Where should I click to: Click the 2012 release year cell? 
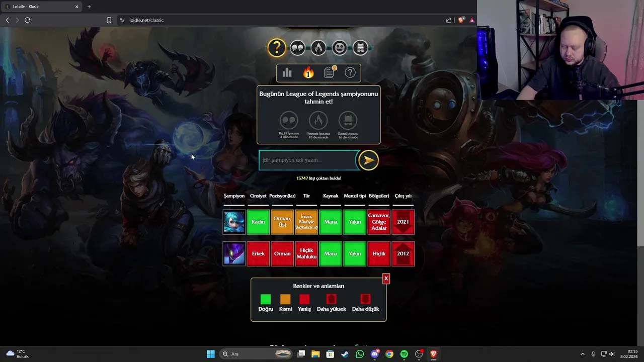[403, 254]
